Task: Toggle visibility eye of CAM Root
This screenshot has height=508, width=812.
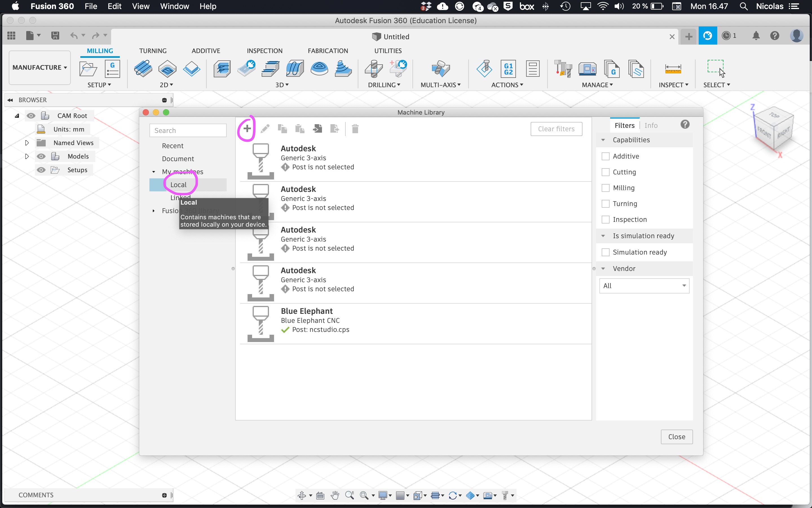Action: click(x=30, y=116)
